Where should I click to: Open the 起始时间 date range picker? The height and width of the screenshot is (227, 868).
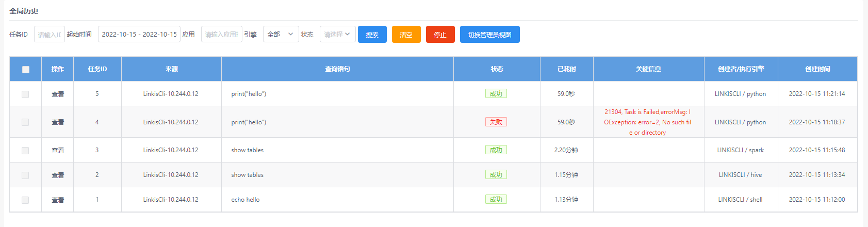point(139,35)
